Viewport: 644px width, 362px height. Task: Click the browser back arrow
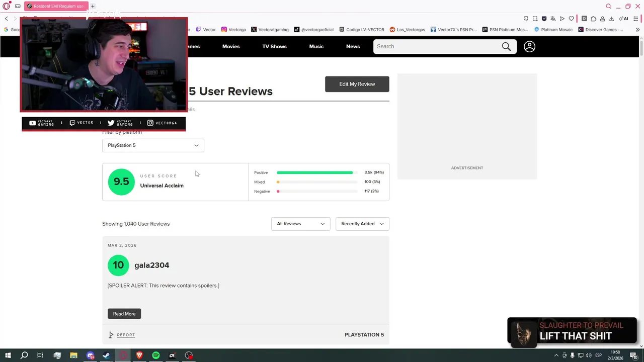coord(6,19)
